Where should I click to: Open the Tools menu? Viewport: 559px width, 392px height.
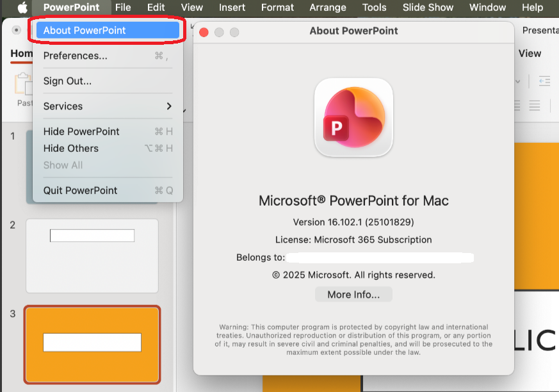click(x=375, y=7)
